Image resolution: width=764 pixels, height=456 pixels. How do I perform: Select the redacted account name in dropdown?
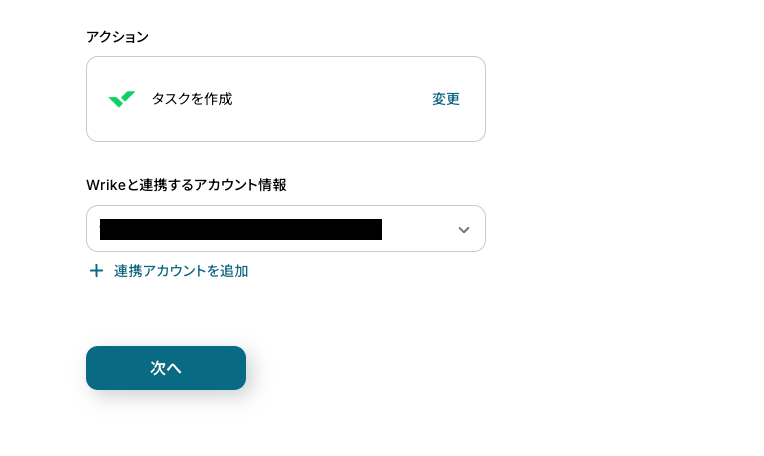(x=240, y=230)
